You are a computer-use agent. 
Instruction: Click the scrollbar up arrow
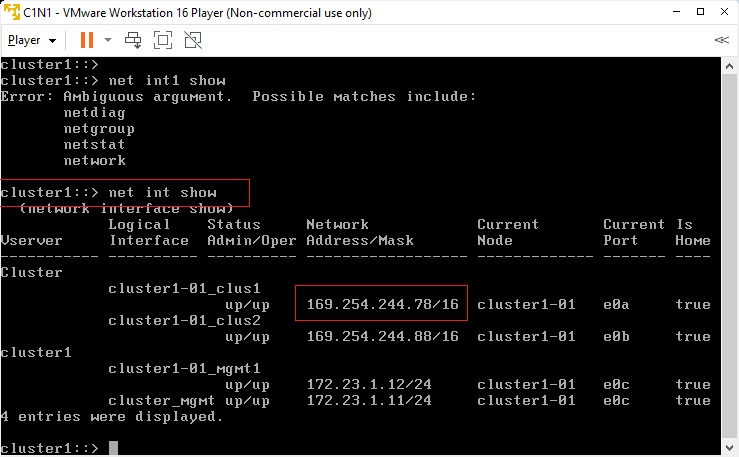(x=730, y=66)
